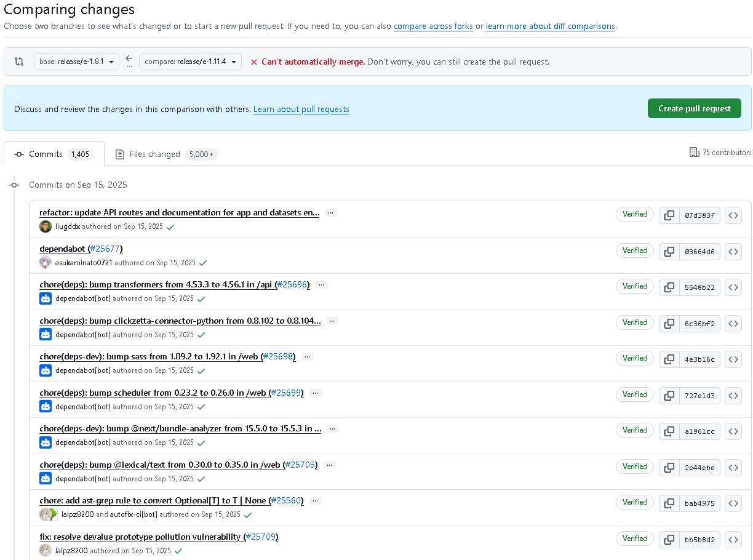Browse repository at commit bb5b8d2
Screen dimensions: 753x560
[733, 540]
